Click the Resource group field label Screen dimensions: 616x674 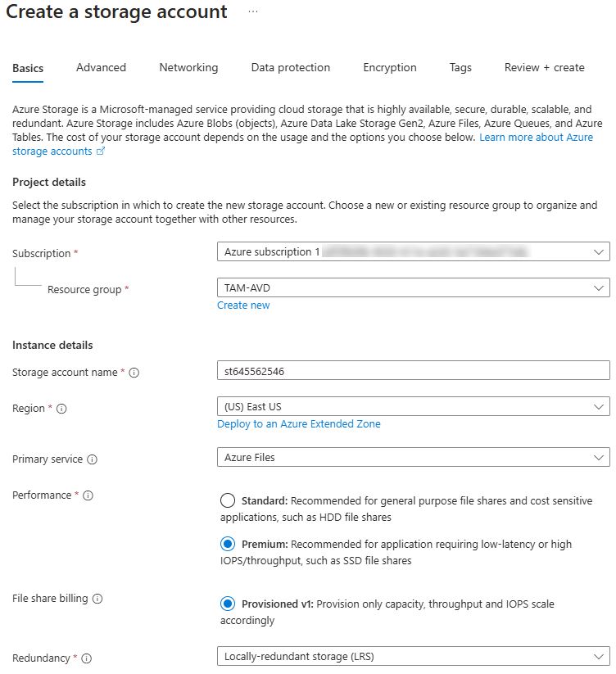pyautogui.click(x=84, y=290)
